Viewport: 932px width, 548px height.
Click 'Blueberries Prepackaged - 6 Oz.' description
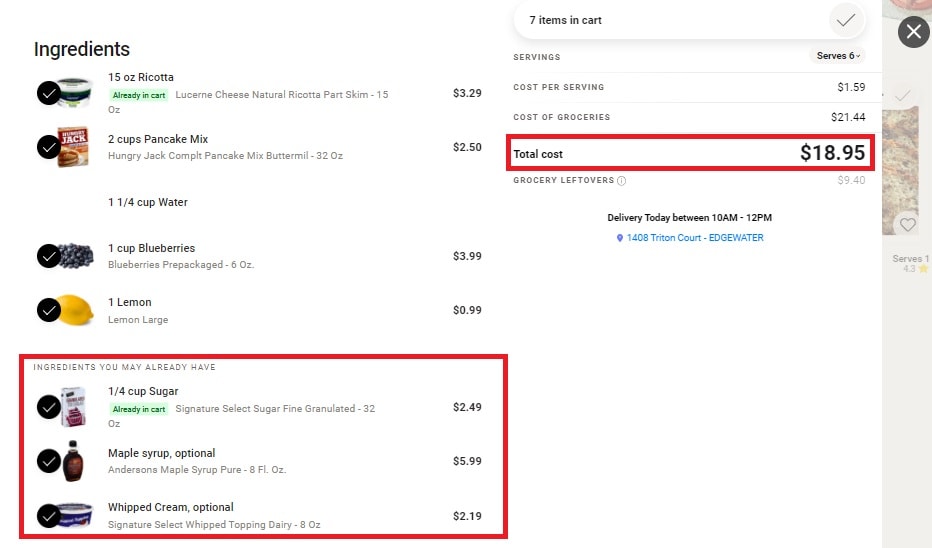tap(181, 264)
